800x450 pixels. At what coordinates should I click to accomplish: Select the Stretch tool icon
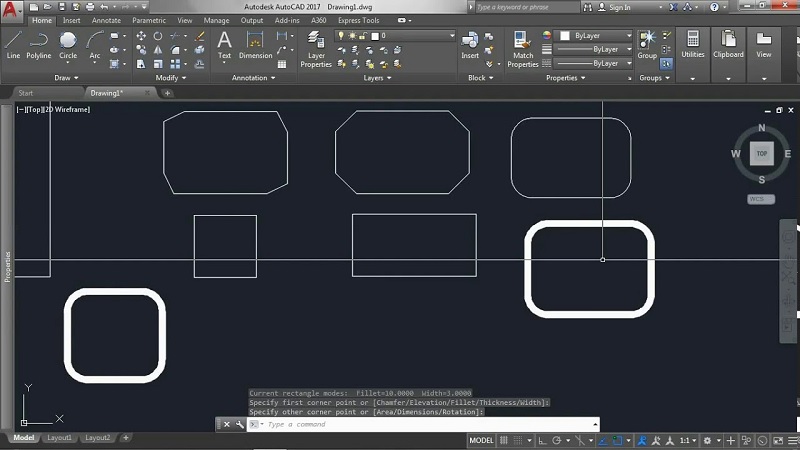[141, 64]
